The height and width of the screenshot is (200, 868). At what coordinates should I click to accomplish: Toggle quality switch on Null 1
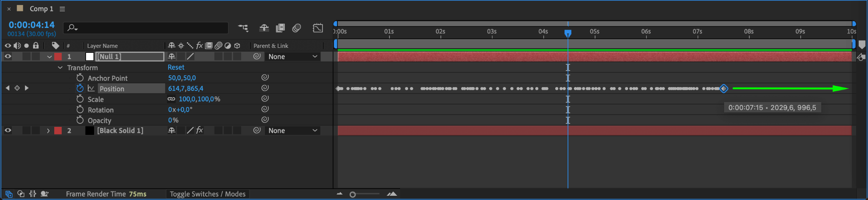pos(190,56)
